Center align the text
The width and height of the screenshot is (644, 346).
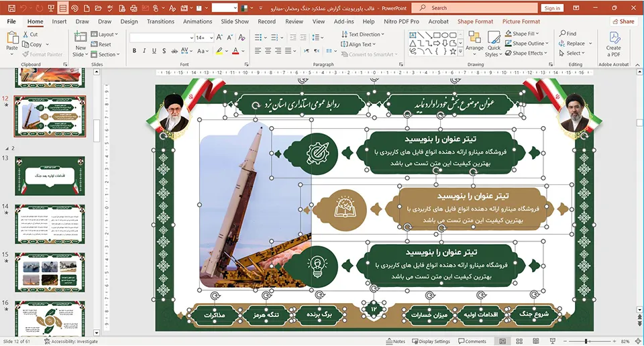coord(268,51)
